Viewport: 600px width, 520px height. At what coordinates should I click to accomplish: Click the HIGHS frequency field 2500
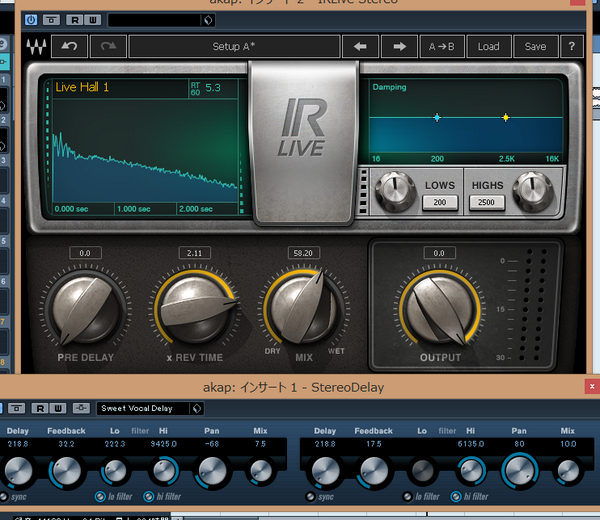(x=486, y=202)
